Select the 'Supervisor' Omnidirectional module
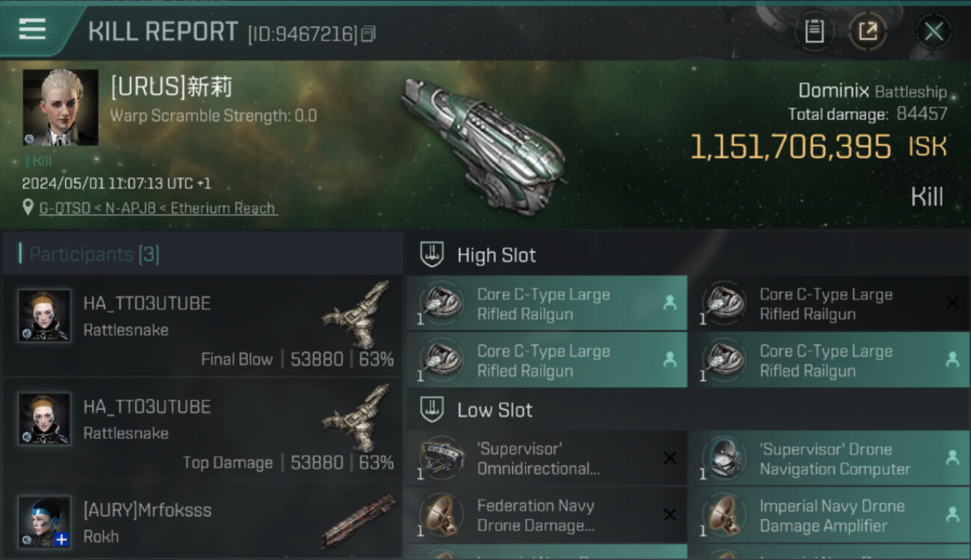Screen dimensions: 971x560 546,458
